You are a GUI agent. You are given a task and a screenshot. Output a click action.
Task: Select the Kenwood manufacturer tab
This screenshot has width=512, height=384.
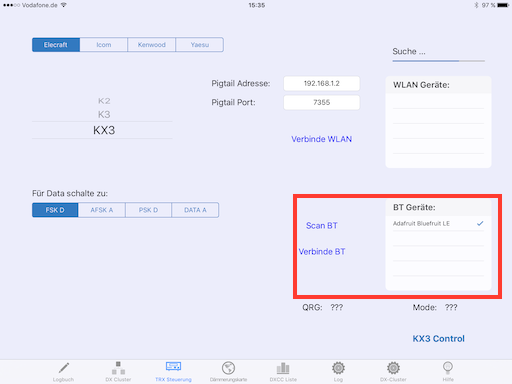point(152,45)
